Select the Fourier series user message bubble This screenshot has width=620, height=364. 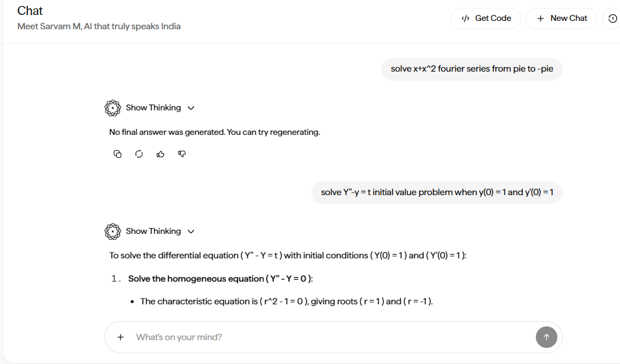471,69
